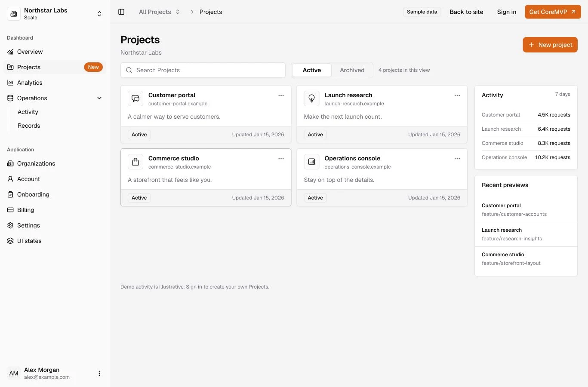Viewport: 588px width, 387px height.
Task: Click the Northstar Labs building logo icon
Action: click(14, 14)
